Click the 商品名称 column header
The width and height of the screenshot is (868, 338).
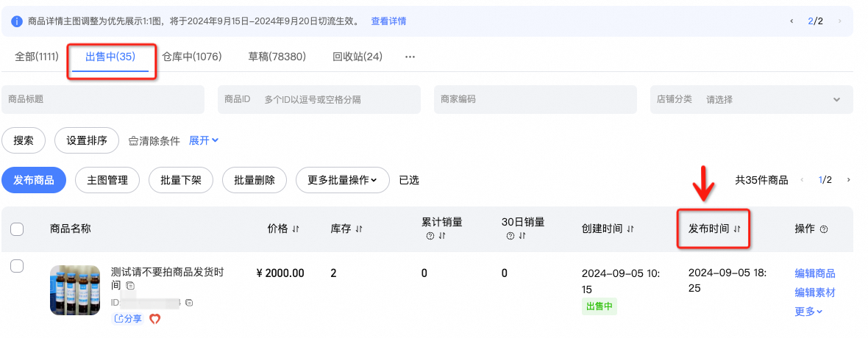(71, 229)
